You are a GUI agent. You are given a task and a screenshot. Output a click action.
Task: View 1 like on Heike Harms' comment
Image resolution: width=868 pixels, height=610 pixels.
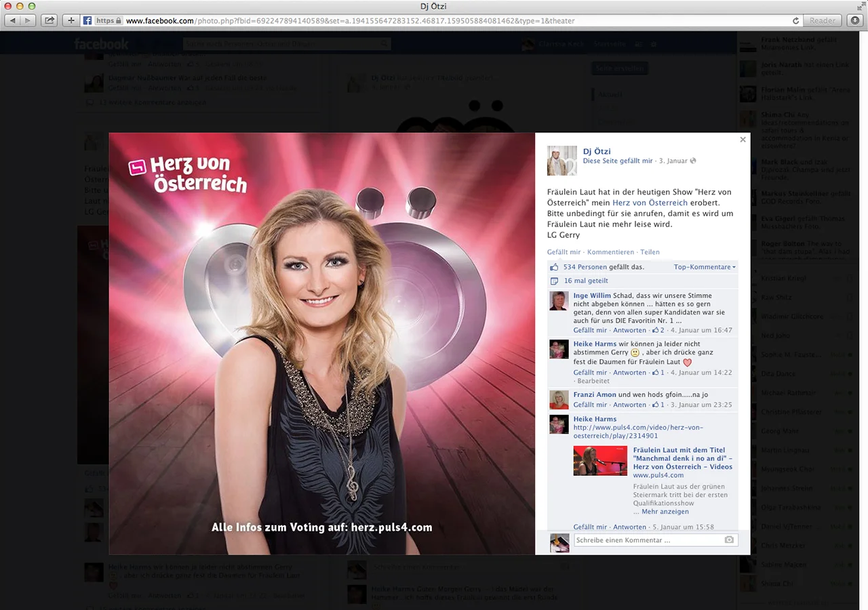click(x=658, y=372)
